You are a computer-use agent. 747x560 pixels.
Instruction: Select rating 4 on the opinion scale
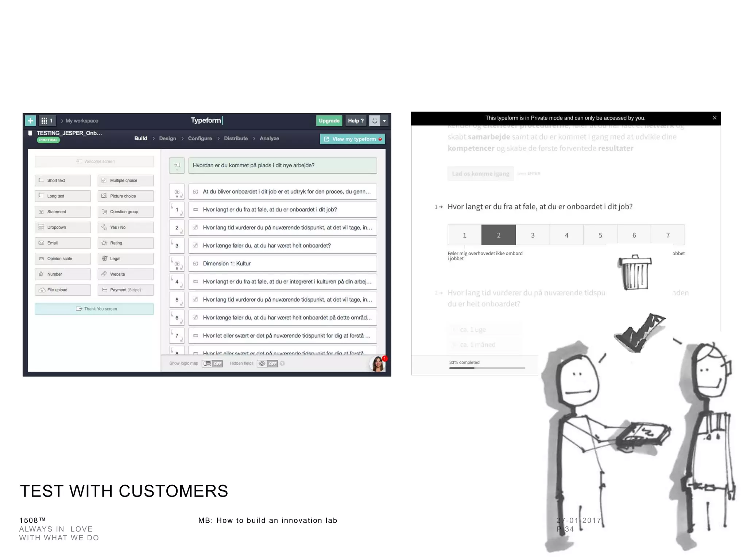(x=566, y=235)
